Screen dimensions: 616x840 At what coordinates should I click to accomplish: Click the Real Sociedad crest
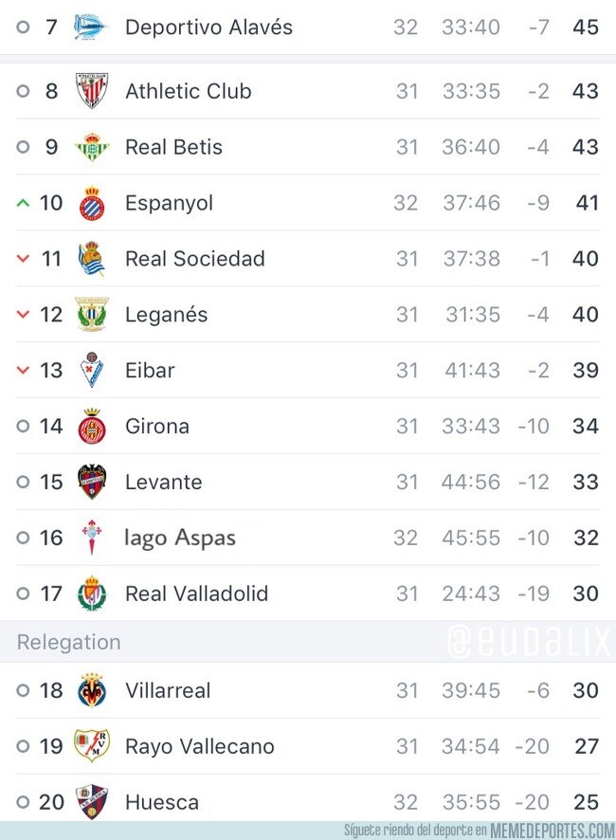point(92,259)
